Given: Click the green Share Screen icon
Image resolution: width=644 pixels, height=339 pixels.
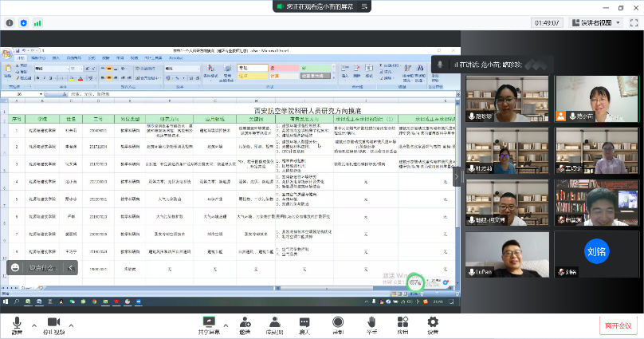Looking at the screenshot, I should click(x=210, y=321).
